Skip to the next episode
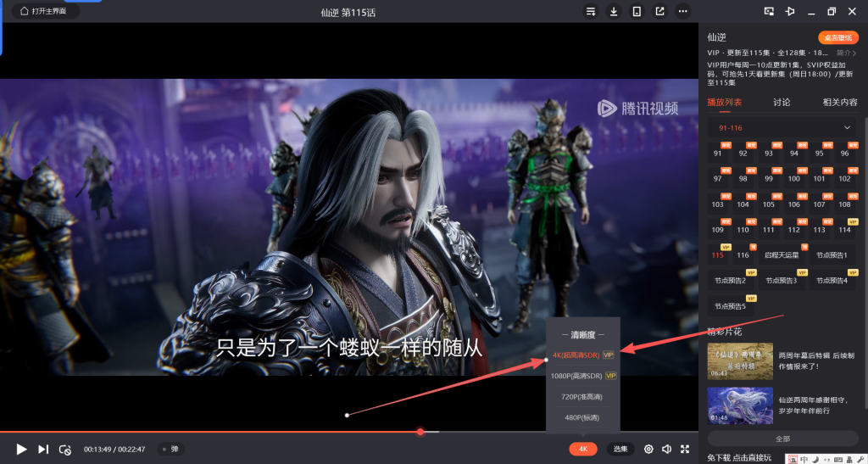Image resolution: width=868 pixels, height=464 pixels. [43, 449]
